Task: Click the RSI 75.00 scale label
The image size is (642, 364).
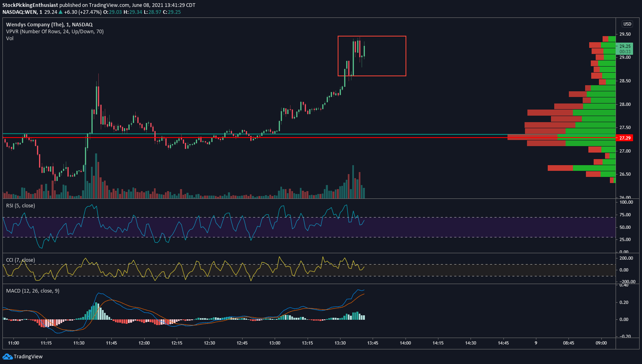Action: coord(625,215)
